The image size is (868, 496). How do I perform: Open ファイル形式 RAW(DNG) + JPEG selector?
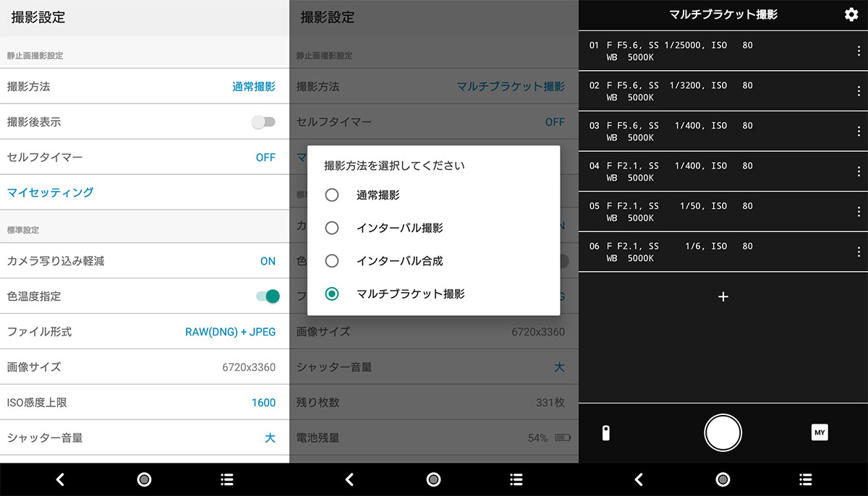145,332
